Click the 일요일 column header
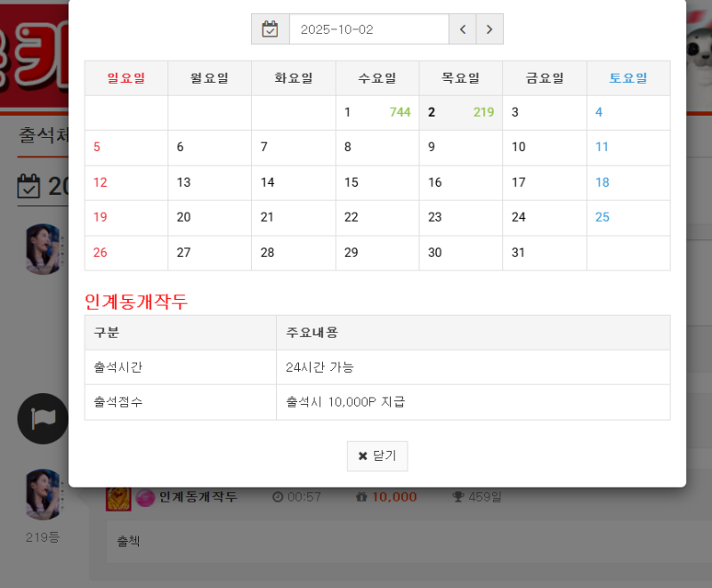This screenshot has width=712, height=588. tap(126, 78)
